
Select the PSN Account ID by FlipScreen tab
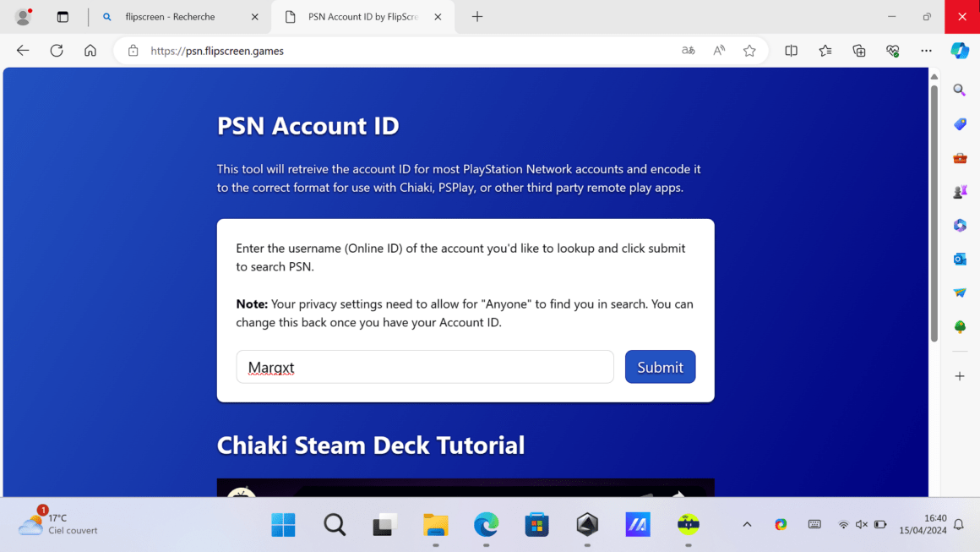(x=363, y=17)
